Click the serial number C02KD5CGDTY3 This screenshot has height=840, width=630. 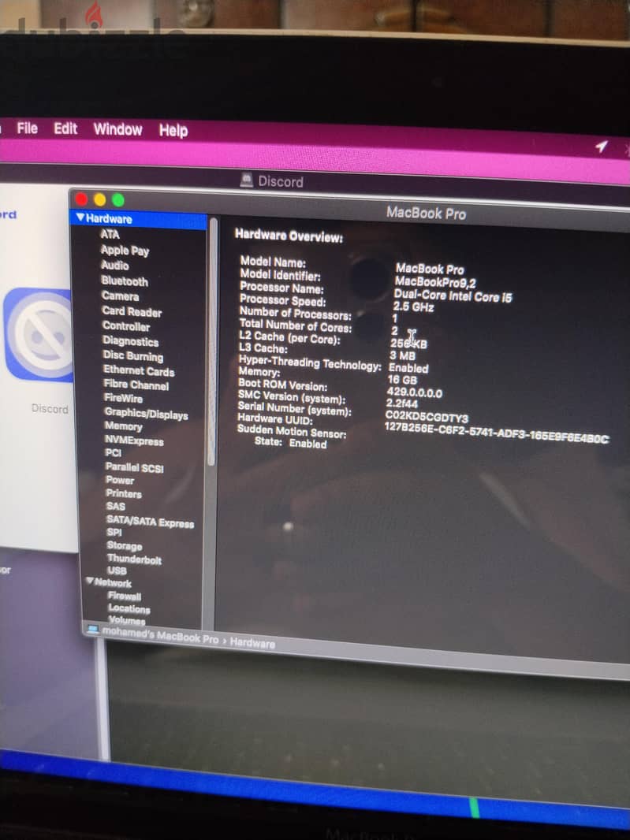point(427,417)
